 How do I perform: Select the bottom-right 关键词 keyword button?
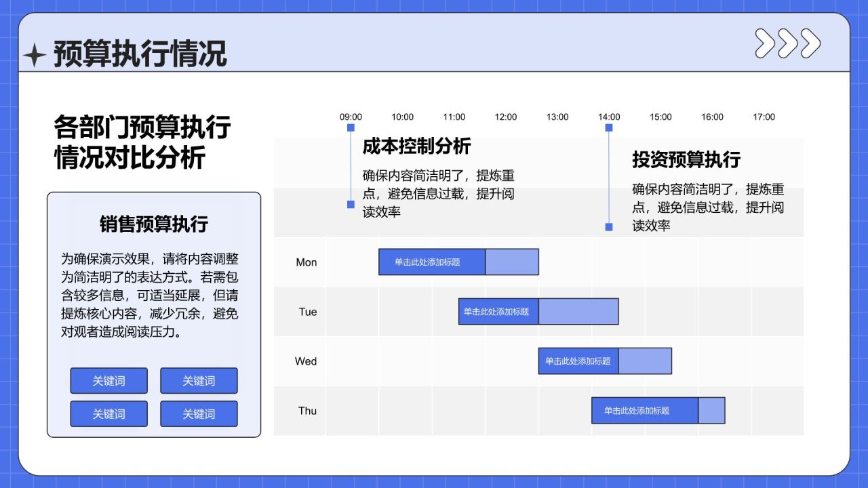(x=198, y=413)
